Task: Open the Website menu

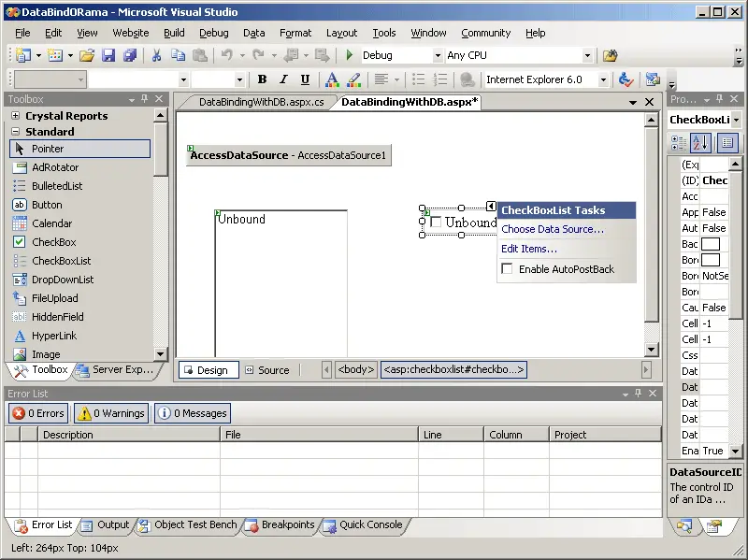Action: tap(131, 33)
